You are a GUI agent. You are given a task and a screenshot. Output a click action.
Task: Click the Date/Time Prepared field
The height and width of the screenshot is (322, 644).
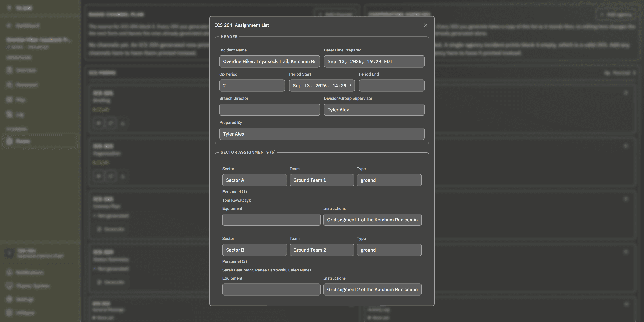click(x=374, y=61)
